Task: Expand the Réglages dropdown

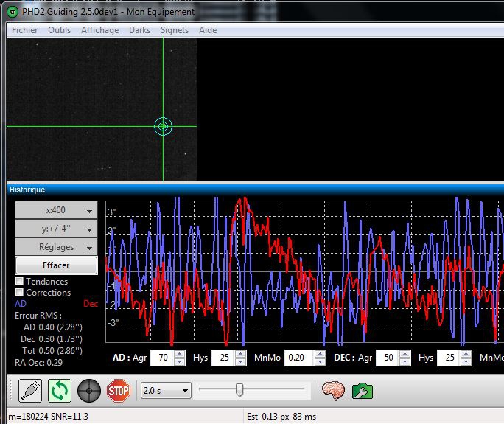Action: [56, 247]
